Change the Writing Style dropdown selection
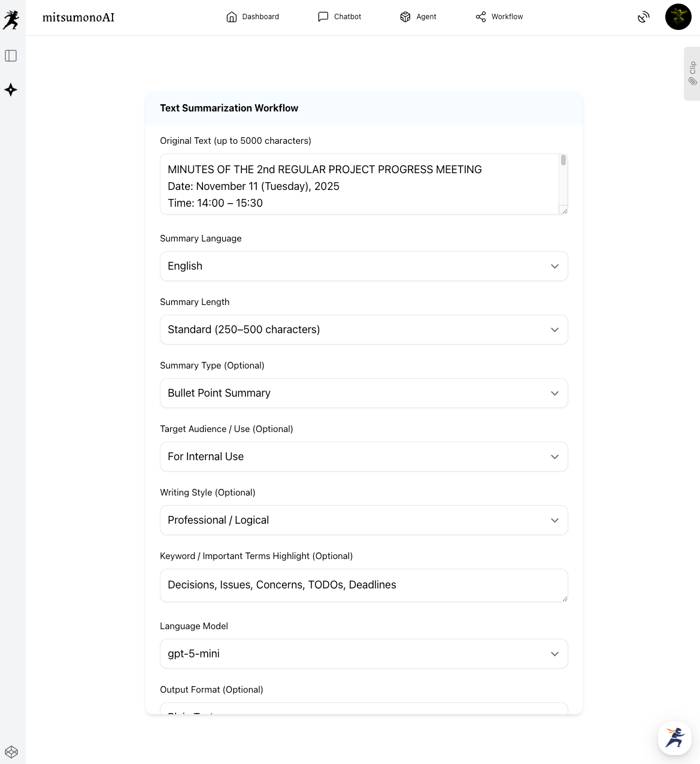Viewport: 700px width, 764px height. pos(363,520)
